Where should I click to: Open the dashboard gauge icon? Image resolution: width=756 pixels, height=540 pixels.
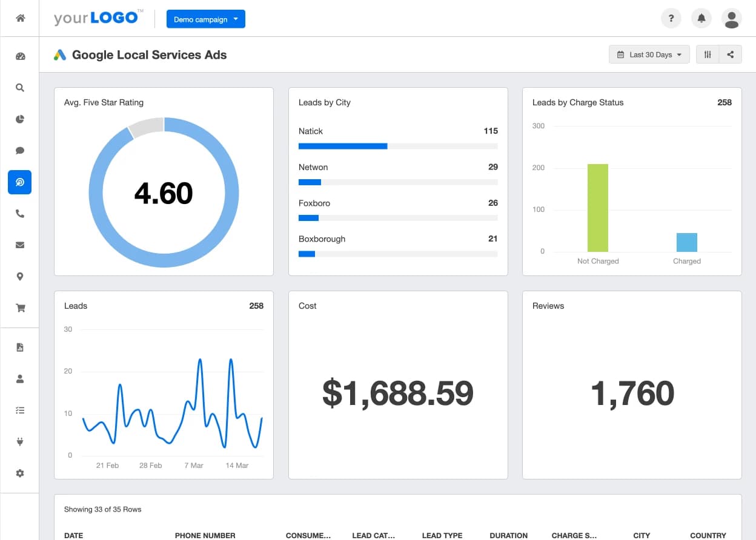pyautogui.click(x=20, y=56)
